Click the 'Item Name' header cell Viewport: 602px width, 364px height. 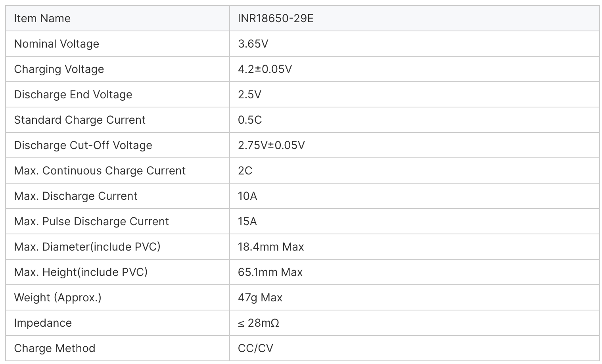[x=42, y=18]
